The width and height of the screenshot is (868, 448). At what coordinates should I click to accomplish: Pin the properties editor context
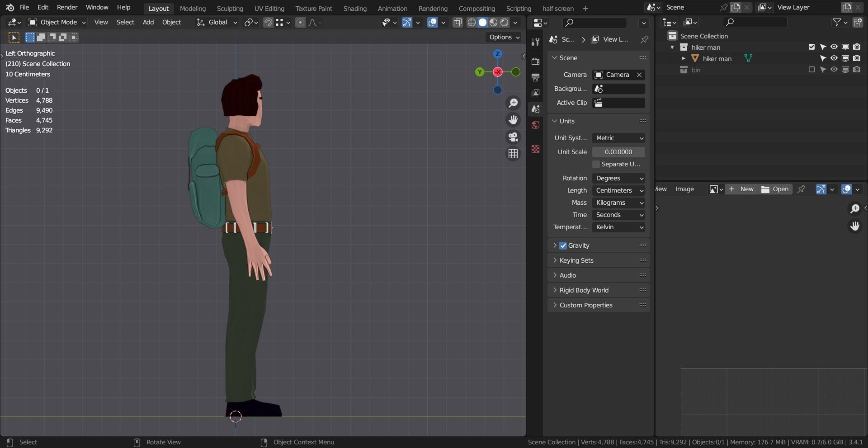[x=644, y=40]
